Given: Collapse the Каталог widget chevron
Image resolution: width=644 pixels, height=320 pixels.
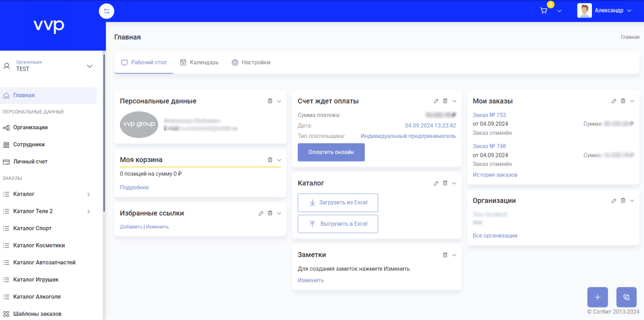Looking at the screenshot, I should 454,183.
